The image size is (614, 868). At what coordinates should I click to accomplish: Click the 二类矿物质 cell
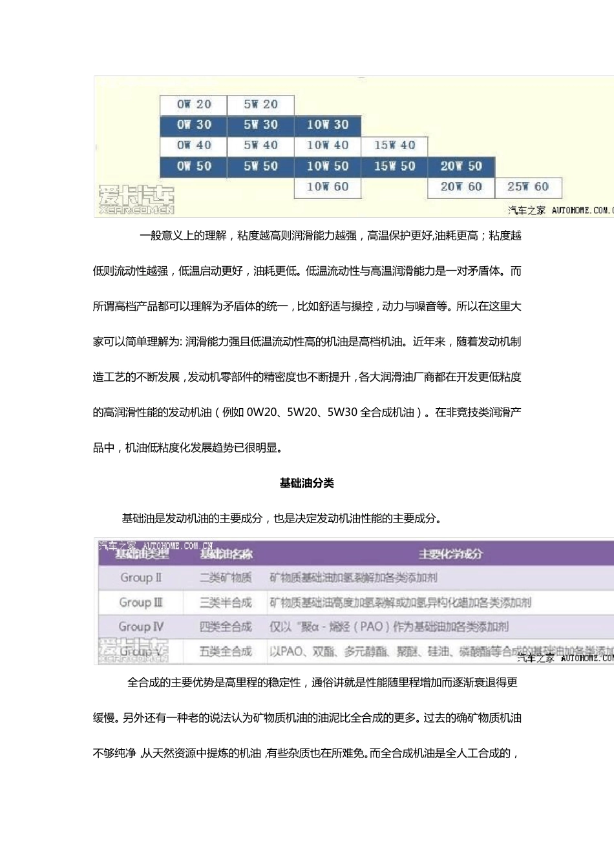pyautogui.click(x=226, y=577)
